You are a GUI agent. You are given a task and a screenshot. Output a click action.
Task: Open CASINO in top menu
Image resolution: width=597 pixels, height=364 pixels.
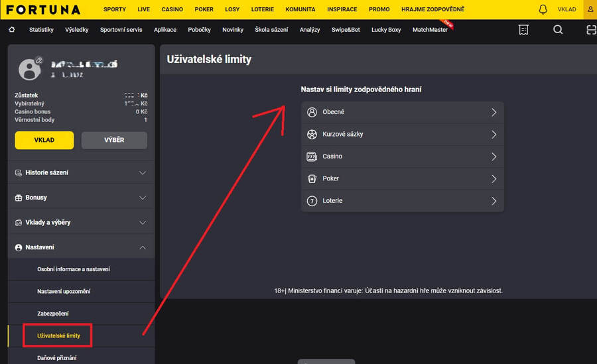click(x=172, y=9)
